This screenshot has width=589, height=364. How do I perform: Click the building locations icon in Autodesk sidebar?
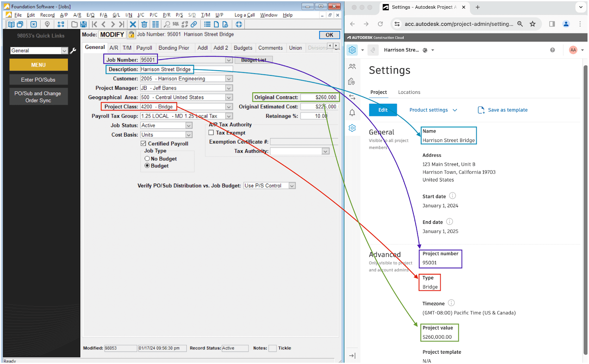(x=352, y=81)
